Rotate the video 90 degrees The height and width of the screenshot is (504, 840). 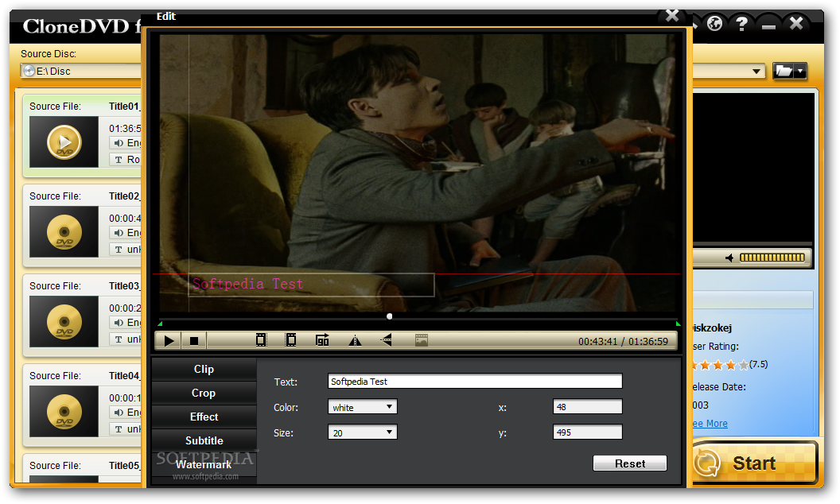[x=322, y=340]
